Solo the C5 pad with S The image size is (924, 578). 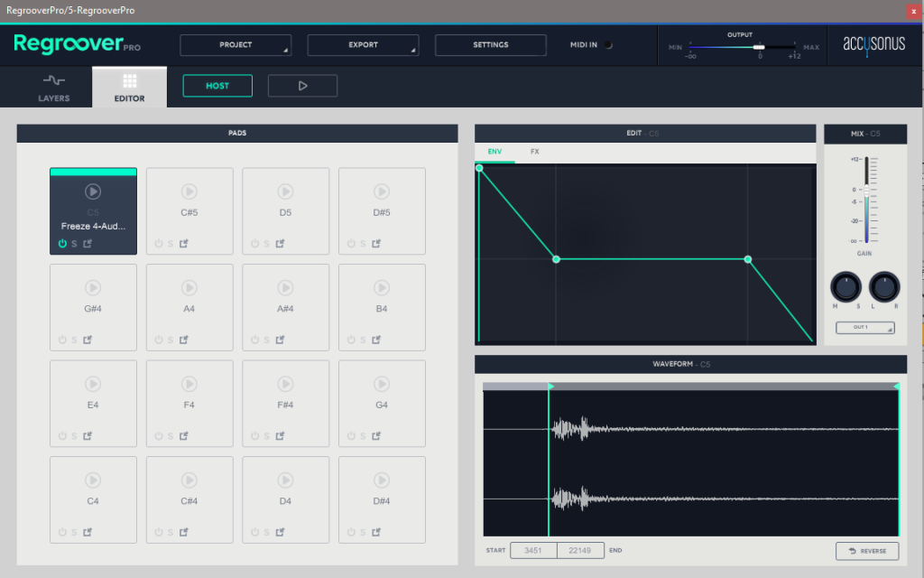click(x=74, y=243)
